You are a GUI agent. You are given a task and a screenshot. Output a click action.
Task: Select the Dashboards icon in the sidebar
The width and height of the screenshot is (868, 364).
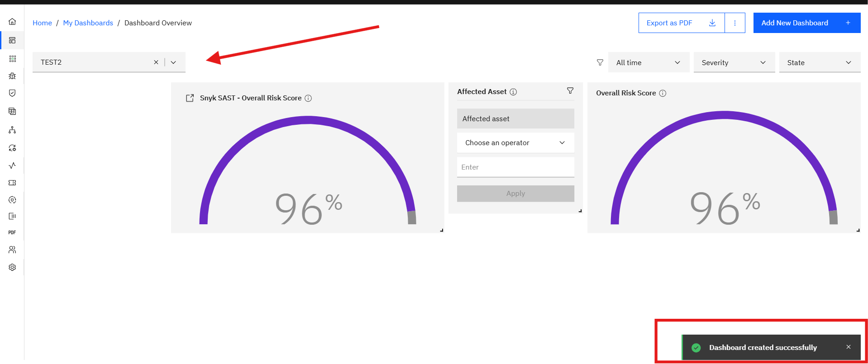point(12,40)
